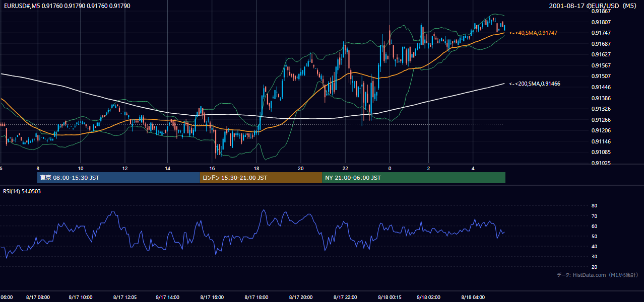The height and width of the screenshot is (302, 644).
Task: Click hour axis label 8 under chart
Action: (38, 168)
